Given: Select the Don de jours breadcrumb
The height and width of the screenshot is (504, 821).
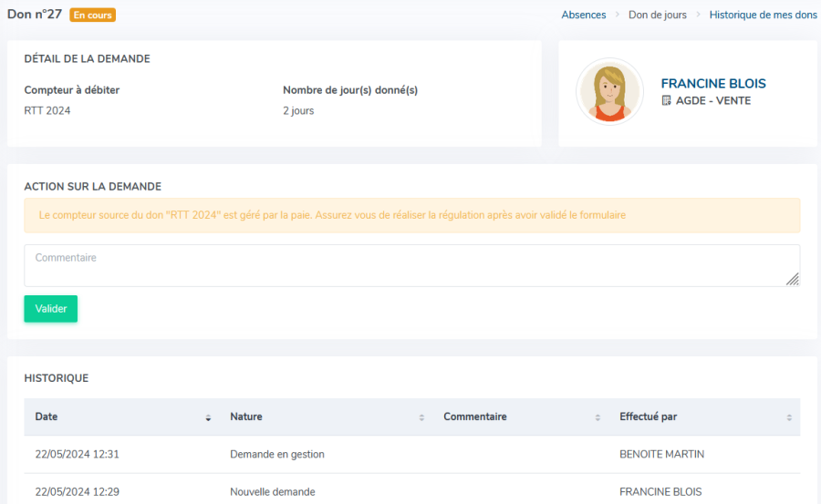Looking at the screenshot, I should coord(657,15).
